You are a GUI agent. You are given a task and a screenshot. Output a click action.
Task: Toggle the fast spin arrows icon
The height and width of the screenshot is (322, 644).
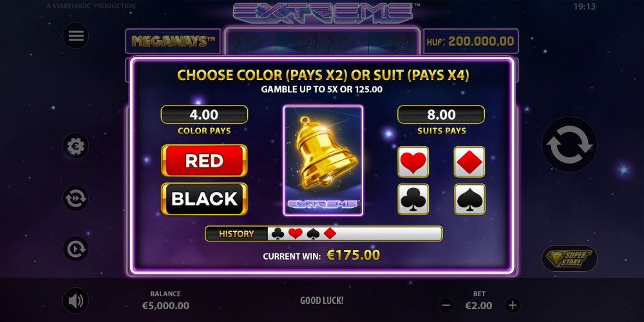[x=75, y=198]
